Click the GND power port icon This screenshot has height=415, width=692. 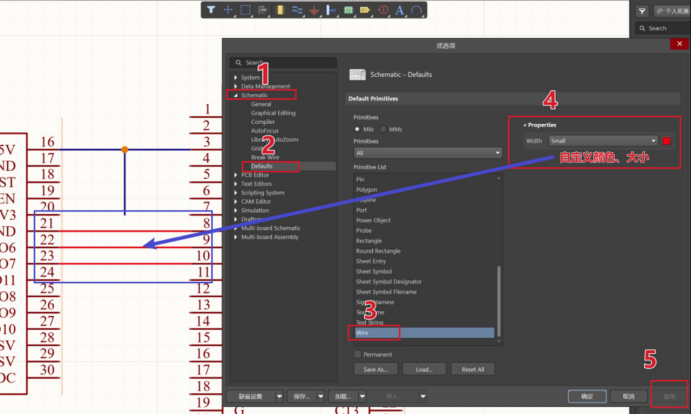(314, 10)
